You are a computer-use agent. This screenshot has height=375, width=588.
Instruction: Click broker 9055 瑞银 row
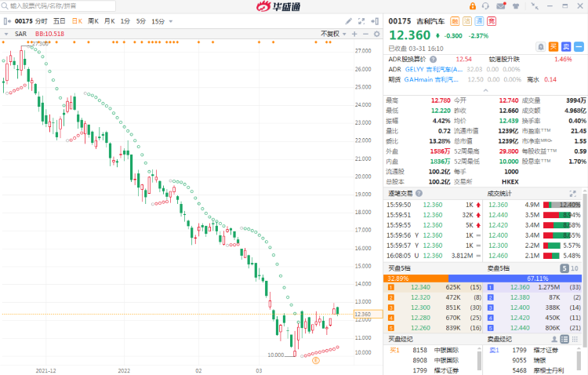pyautogui.click(x=529, y=360)
